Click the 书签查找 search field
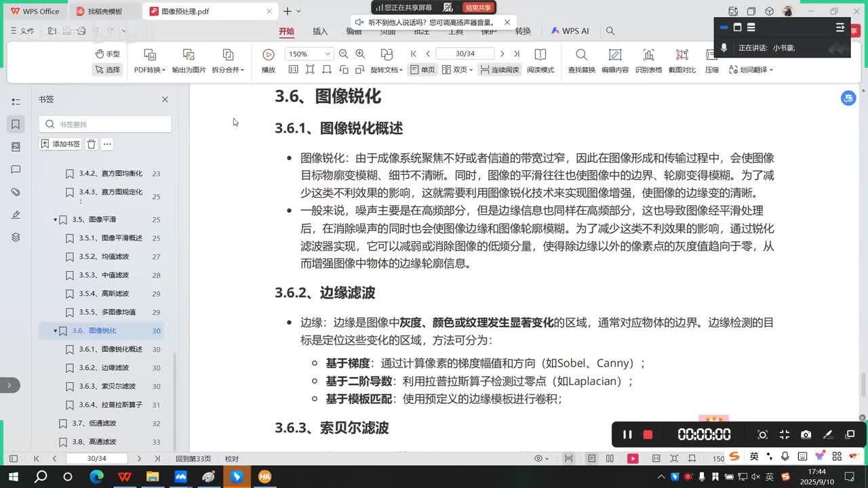 pos(105,124)
